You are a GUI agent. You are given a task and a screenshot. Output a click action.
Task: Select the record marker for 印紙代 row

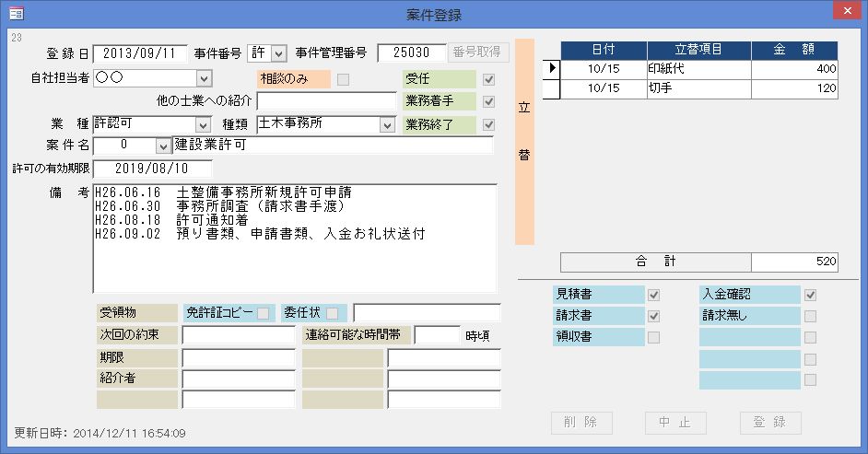(x=551, y=69)
